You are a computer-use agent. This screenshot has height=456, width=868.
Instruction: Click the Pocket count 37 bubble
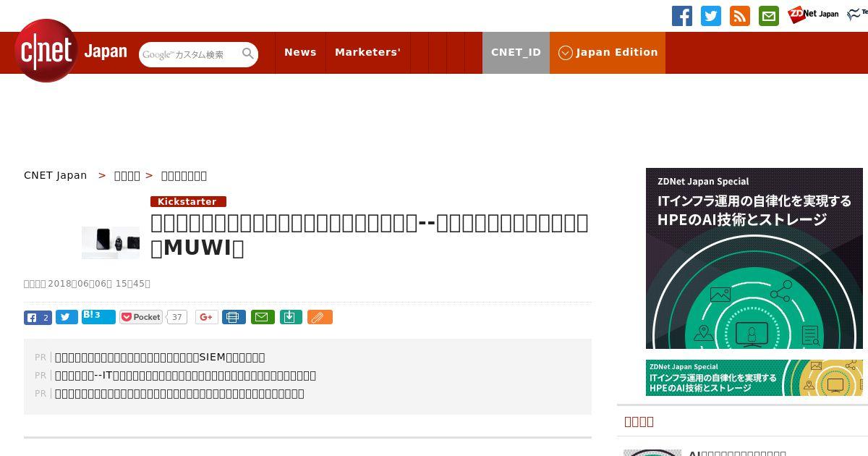[177, 317]
